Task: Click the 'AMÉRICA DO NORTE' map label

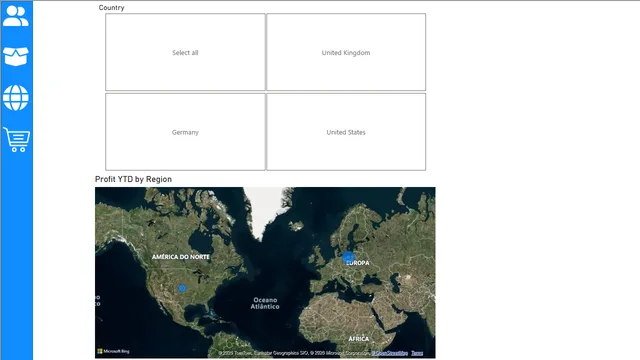Action: coord(181,257)
